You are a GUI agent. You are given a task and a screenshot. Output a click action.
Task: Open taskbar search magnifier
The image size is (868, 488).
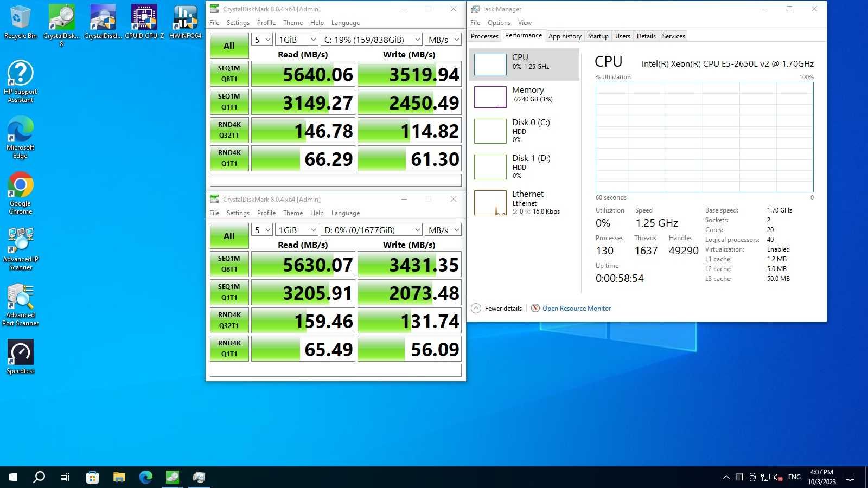(39, 477)
